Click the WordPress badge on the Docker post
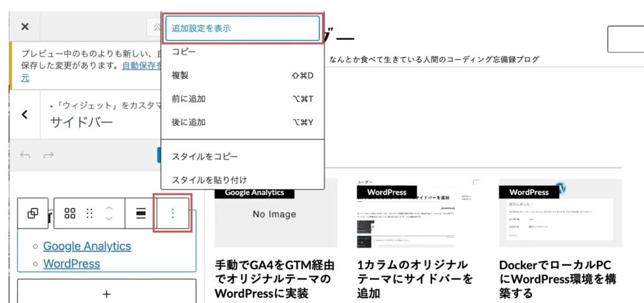 [529, 192]
